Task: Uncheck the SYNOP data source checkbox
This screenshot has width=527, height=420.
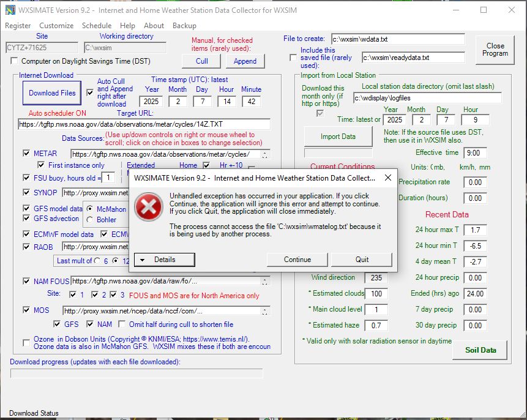Action: [x=26, y=192]
